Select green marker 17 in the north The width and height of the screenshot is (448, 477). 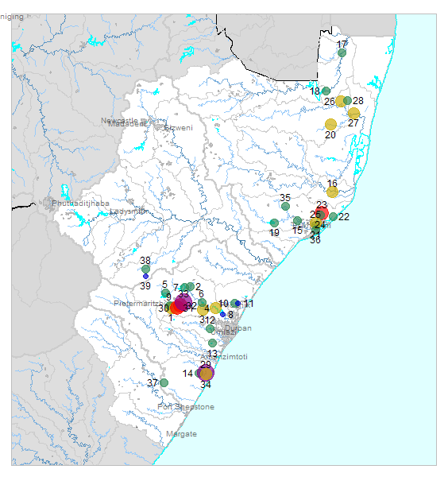[x=342, y=52]
